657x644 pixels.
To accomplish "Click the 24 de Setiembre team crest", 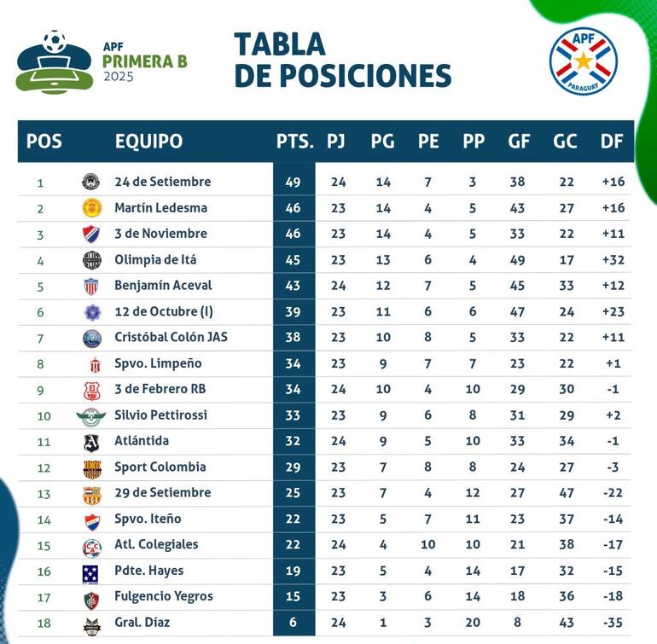I will tap(91, 182).
